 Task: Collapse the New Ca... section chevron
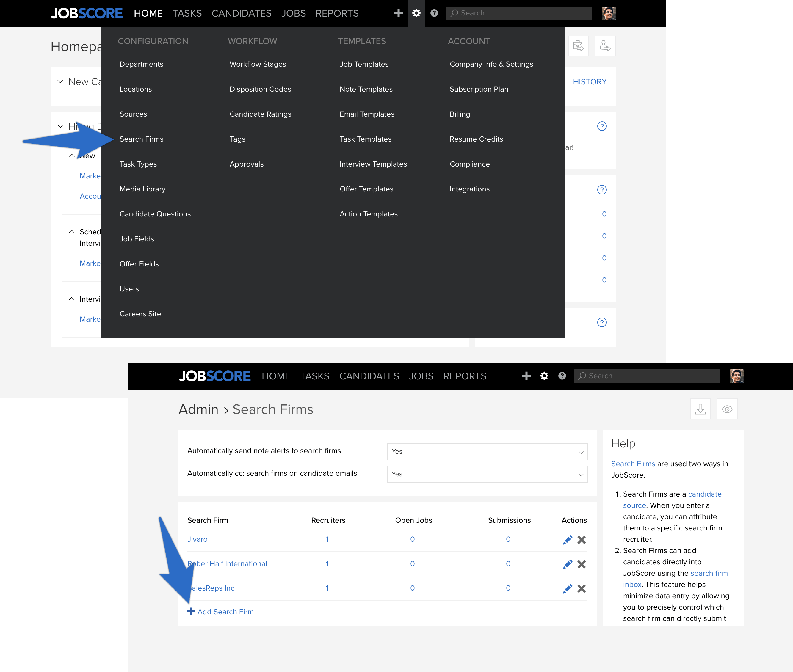coord(60,81)
